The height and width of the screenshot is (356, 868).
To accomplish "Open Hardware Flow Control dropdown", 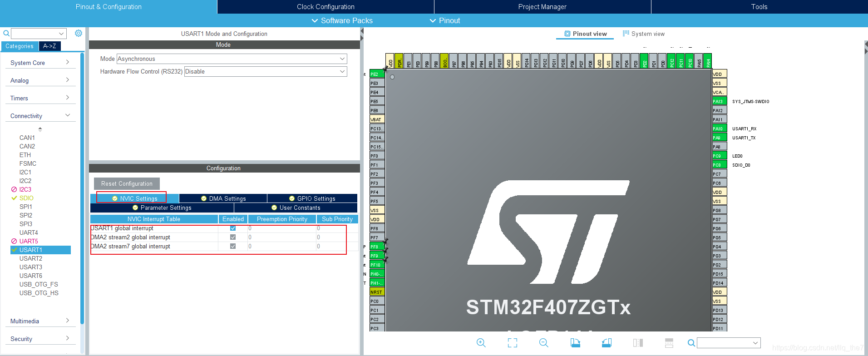I will 266,71.
